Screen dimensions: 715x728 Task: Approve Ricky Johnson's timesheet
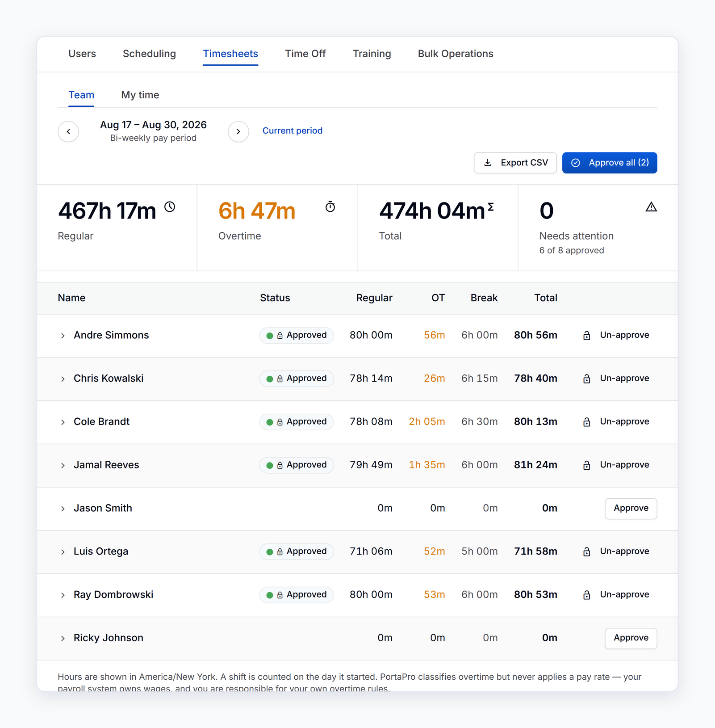click(631, 638)
